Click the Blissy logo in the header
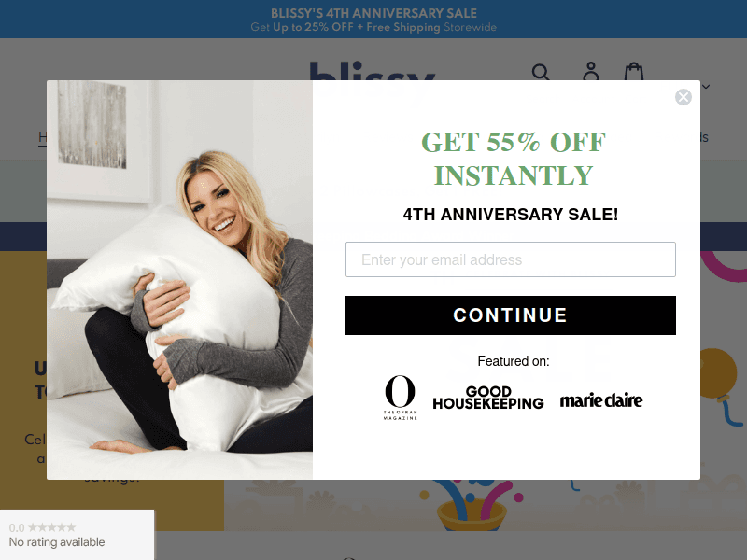 372,71
